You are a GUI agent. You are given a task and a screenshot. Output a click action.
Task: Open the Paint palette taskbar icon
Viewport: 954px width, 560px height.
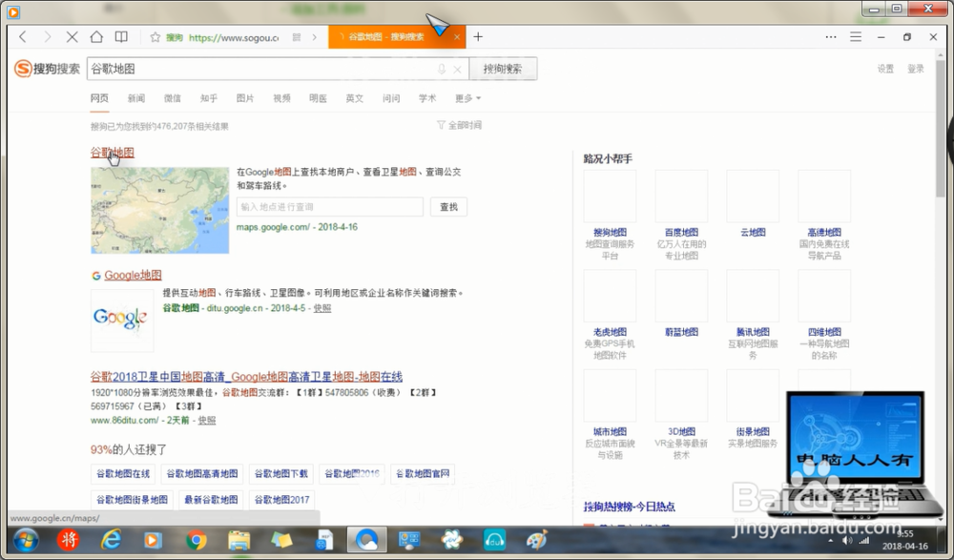(536, 540)
